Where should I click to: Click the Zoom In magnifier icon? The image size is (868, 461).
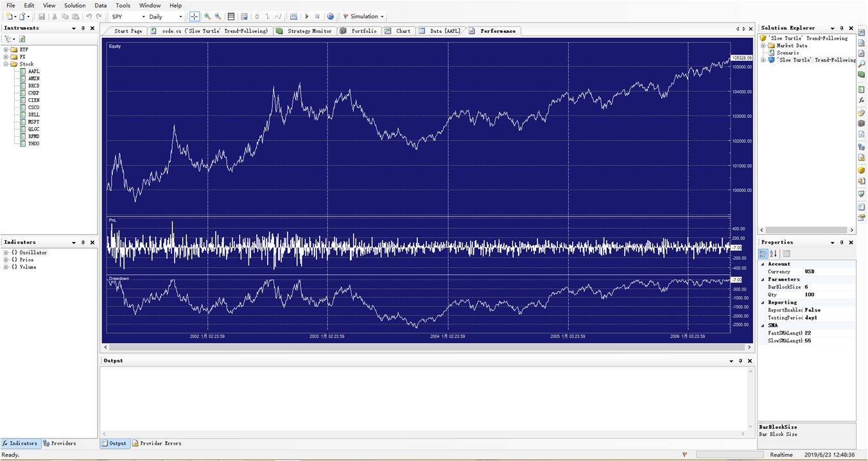click(x=207, y=17)
